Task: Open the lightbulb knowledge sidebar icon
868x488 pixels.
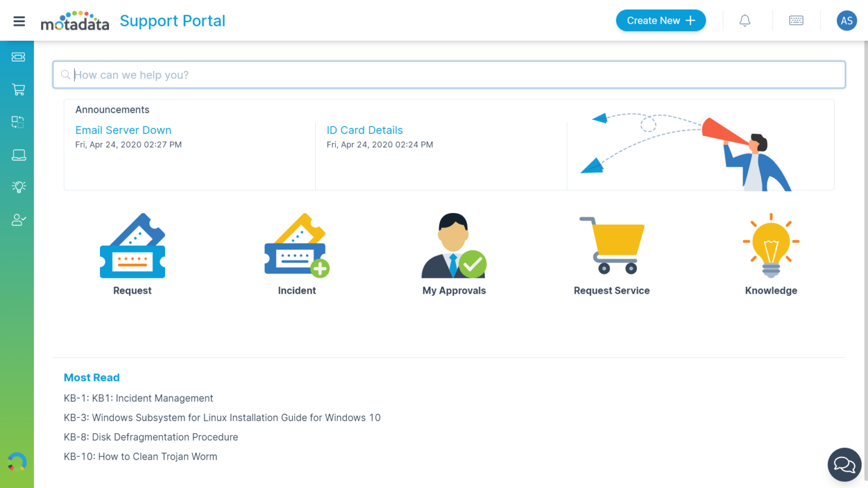Action: 18,187
